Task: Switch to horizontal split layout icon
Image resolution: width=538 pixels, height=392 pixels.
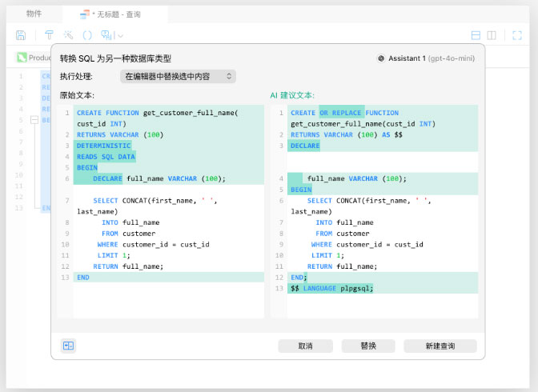Action: 476,35
